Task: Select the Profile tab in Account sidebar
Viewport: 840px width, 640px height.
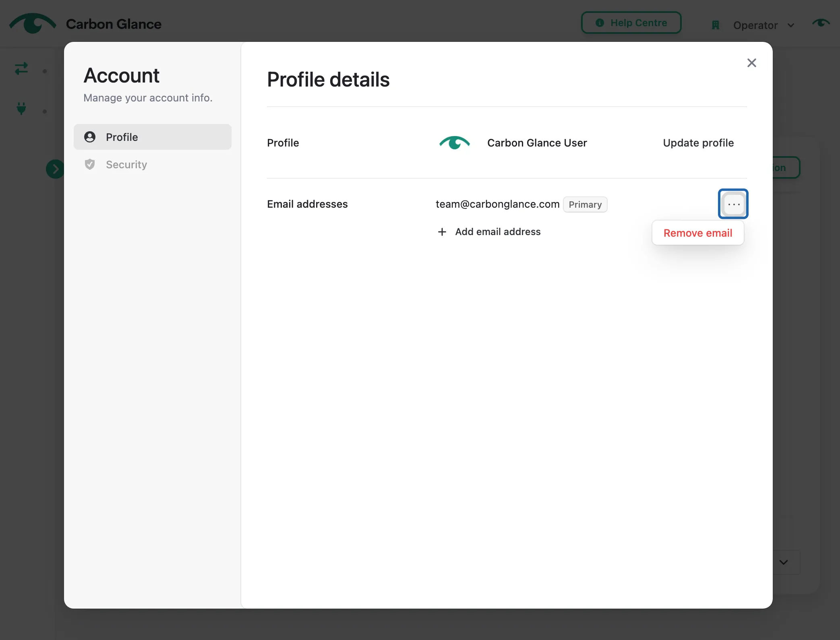Action: (x=153, y=137)
